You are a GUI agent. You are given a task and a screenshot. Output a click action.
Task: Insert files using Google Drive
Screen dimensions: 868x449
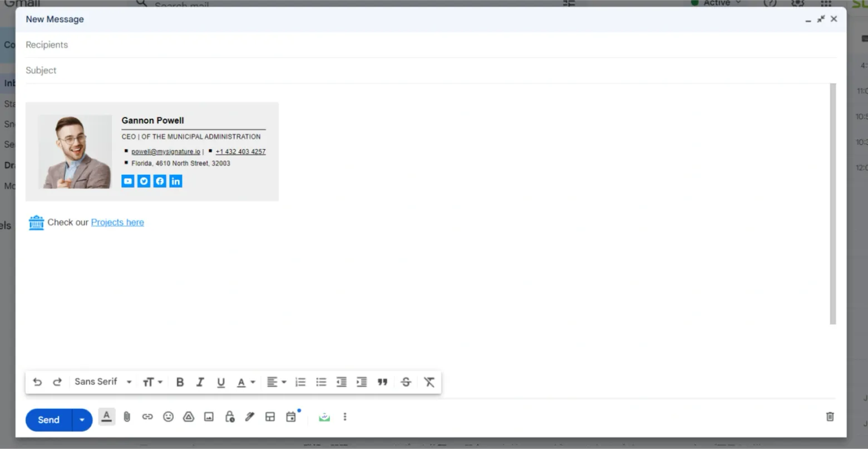point(189,417)
